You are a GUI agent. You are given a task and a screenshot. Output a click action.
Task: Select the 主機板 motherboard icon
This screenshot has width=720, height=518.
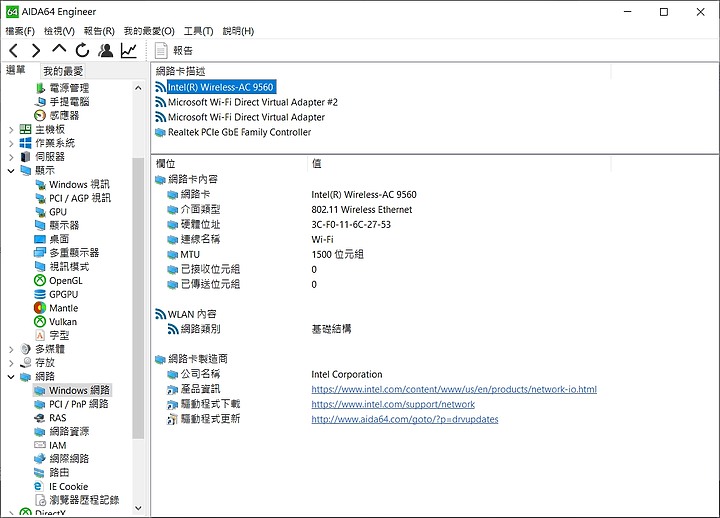point(26,129)
